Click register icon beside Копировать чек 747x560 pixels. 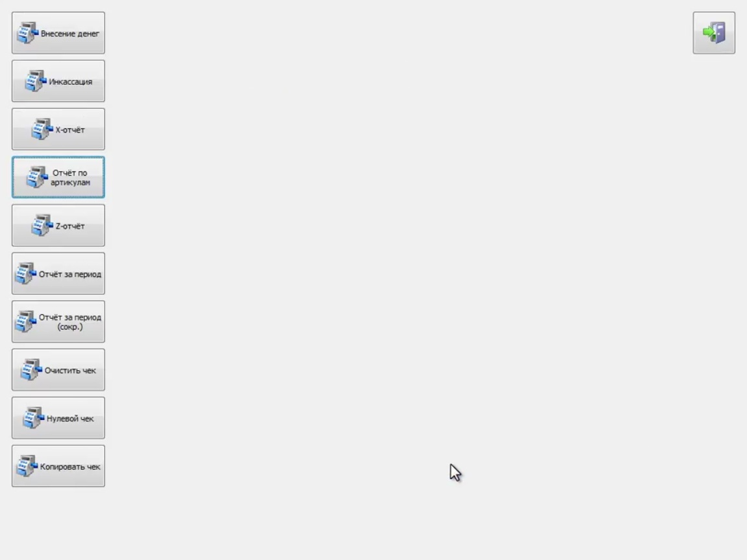27,466
